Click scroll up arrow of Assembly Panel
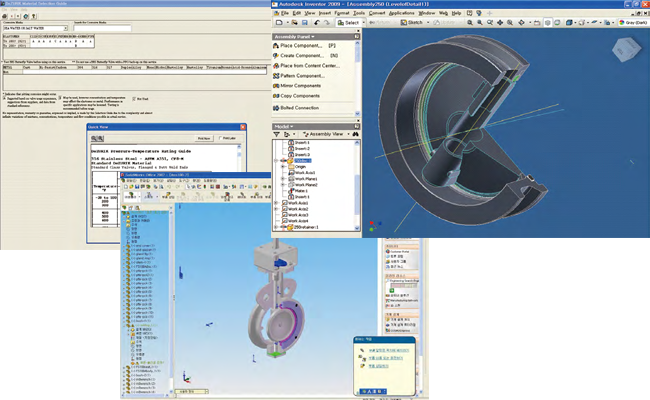This screenshot has height=400, width=650. [357, 43]
